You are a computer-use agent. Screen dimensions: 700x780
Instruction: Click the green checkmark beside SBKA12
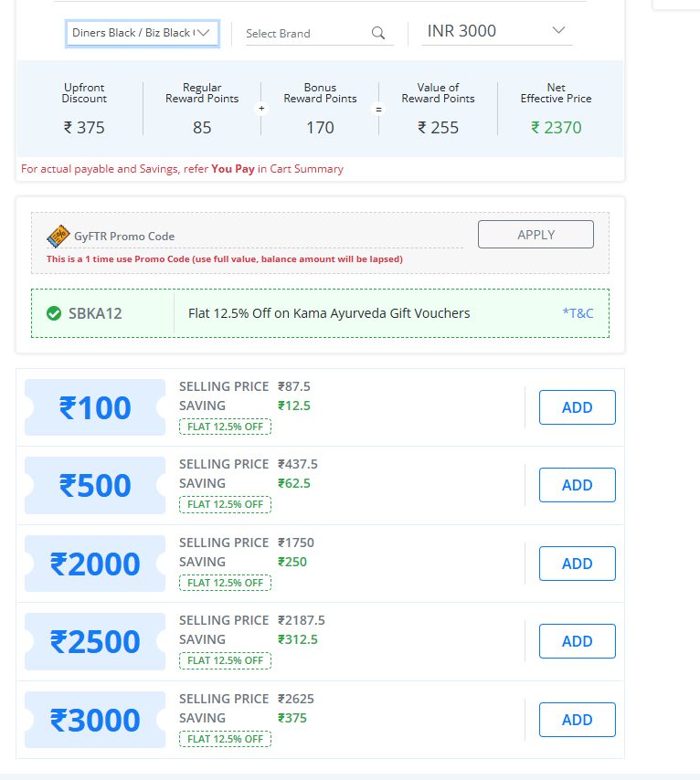54,313
